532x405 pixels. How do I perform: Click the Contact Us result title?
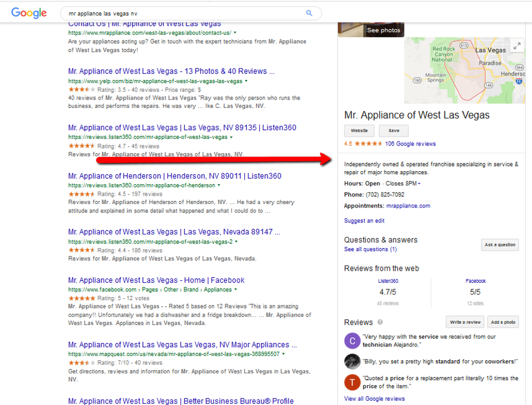pos(145,24)
